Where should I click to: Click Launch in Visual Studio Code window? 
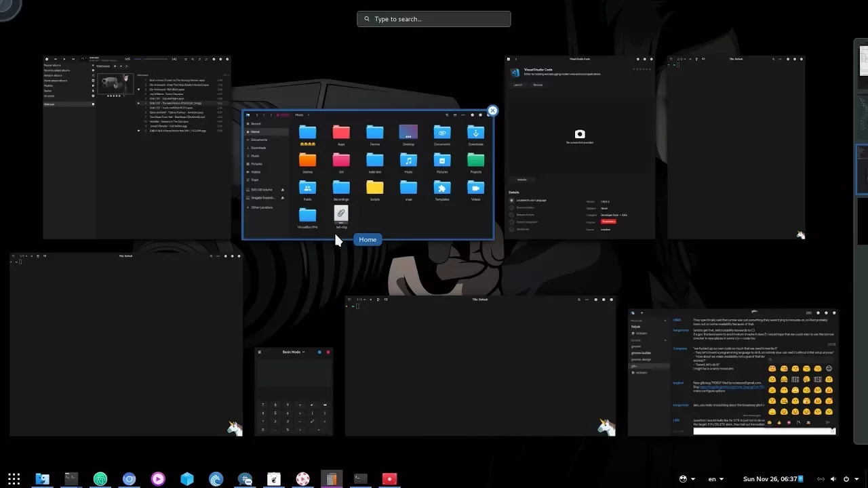tap(518, 85)
